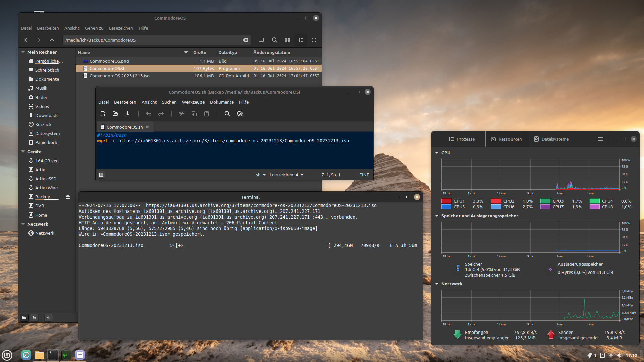Eject the Backup drive in sidebar
The image size is (644, 362).
click(68, 197)
